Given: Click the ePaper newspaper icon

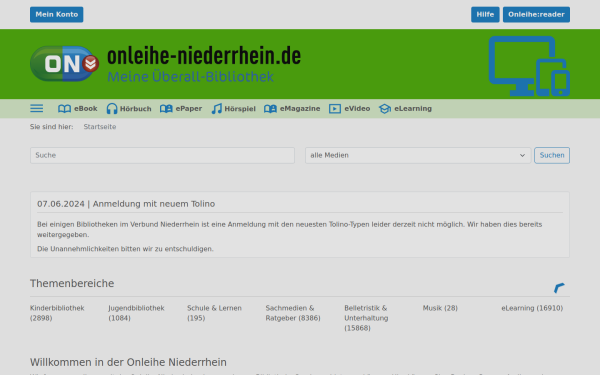Looking at the screenshot, I should (166, 109).
